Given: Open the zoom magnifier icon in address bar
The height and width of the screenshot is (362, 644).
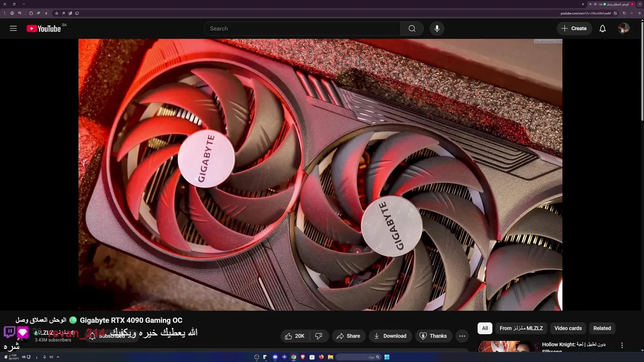Looking at the screenshot, I should (63, 13).
